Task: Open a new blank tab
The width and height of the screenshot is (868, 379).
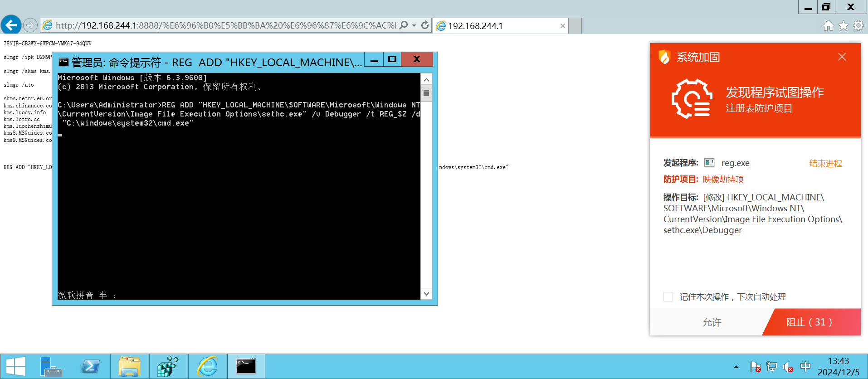Action: click(x=575, y=26)
